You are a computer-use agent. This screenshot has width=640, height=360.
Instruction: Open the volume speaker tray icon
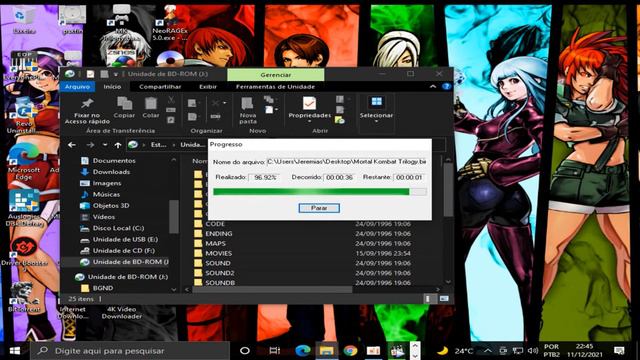(x=532, y=351)
